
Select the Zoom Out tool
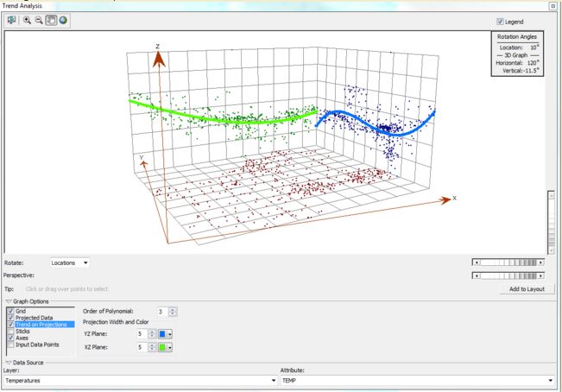pyautogui.click(x=40, y=20)
